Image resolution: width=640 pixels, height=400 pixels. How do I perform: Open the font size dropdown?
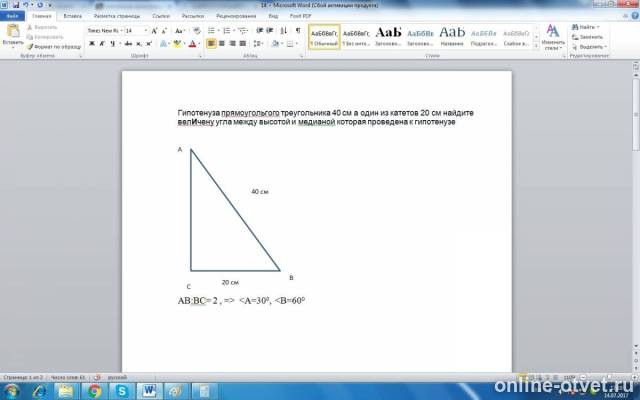[146, 31]
